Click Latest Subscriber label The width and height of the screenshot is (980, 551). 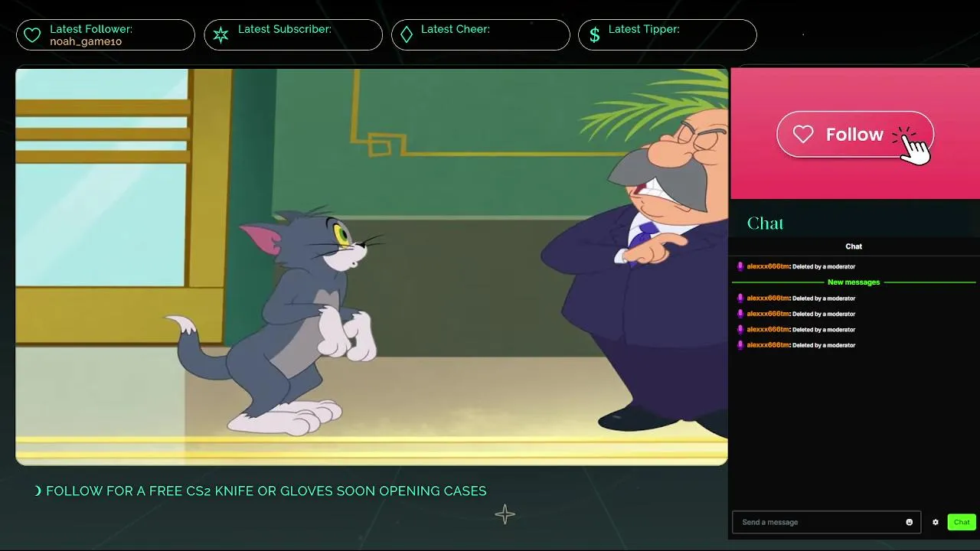pyautogui.click(x=285, y=29)
